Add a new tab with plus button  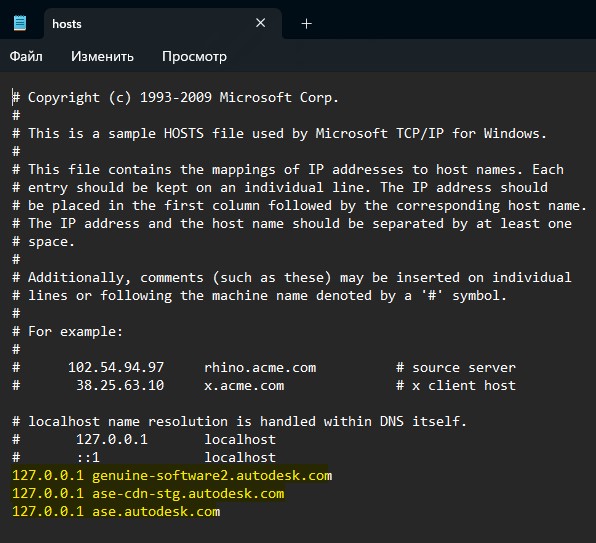coord(306,24)
